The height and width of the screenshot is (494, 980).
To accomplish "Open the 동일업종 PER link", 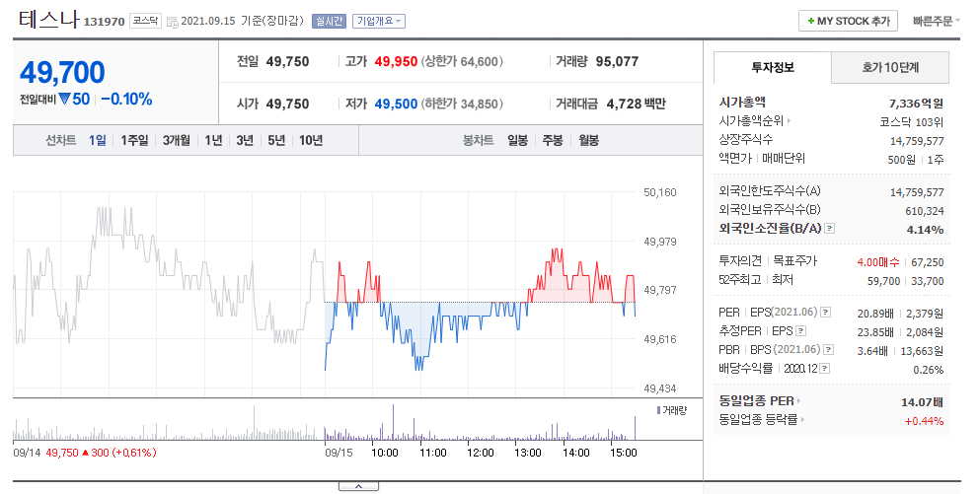I will click(x=757, y=401).
